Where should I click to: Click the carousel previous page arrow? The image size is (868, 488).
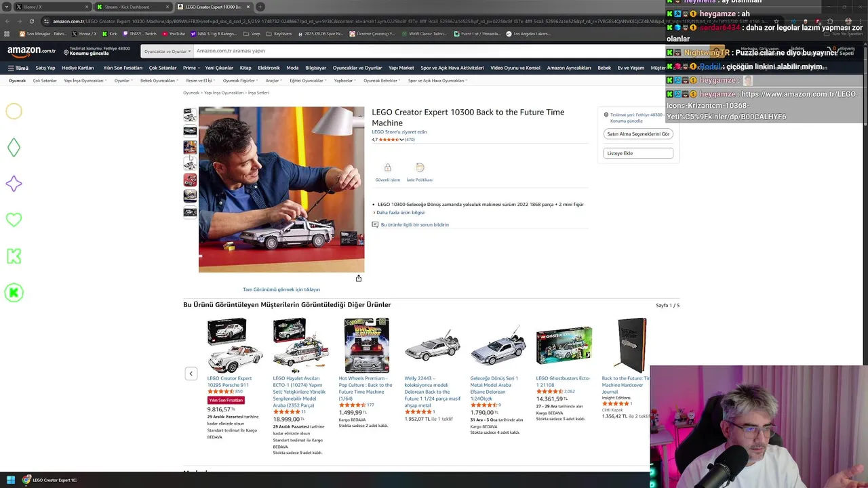tap(191, 373)
